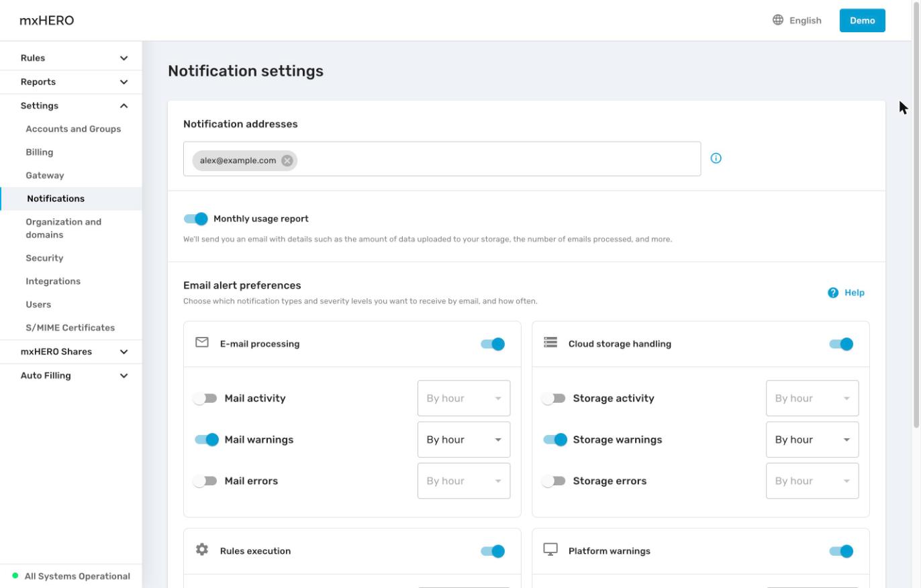This screenshot has height=588, width=921.
Task: Click the Help question mark icon
Action: coord(833,293)
